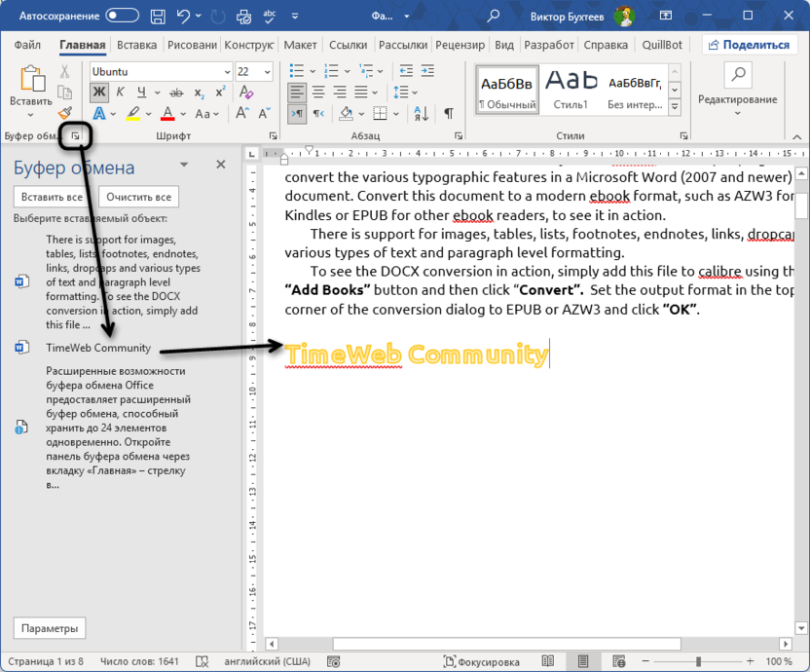Toggle bold formatting with the Ж button
The image size is (810, 672).
(98, 93)
